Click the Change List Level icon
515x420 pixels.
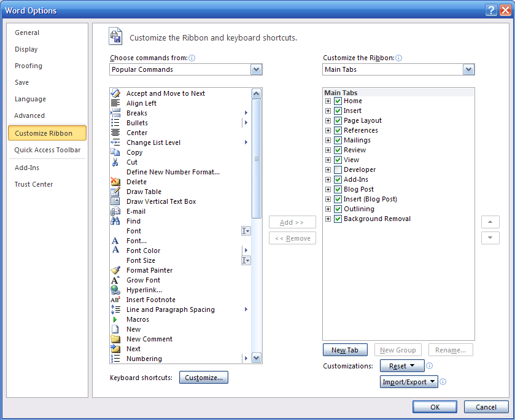point(115,142)
